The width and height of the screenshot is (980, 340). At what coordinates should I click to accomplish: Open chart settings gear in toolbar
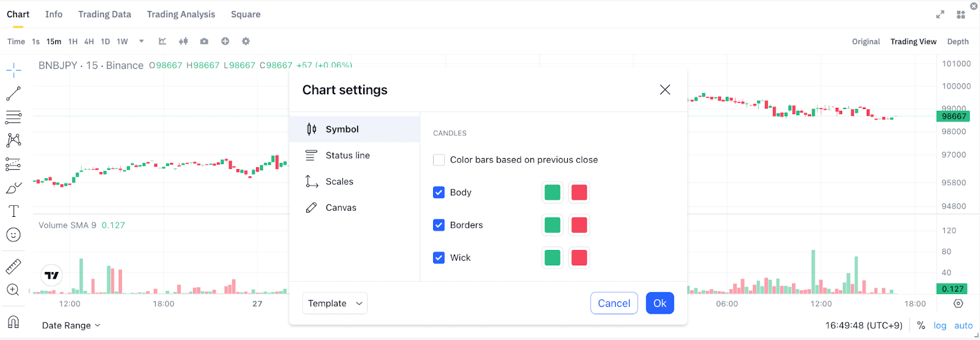pos(246,42)
